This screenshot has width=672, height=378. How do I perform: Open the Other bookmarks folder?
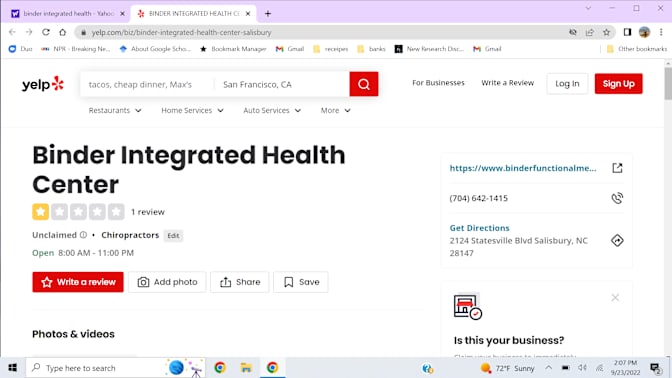click(637, 49)
